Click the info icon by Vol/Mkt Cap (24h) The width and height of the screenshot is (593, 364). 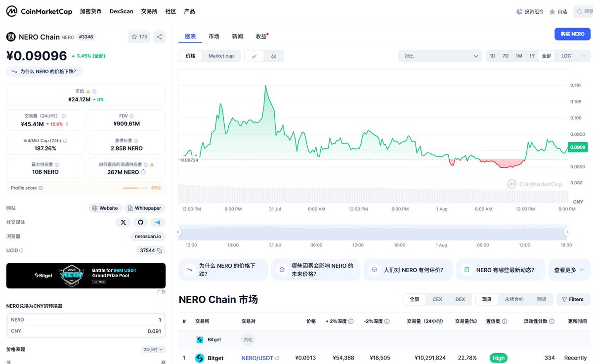pyautogui.click(x=65, y=141)
